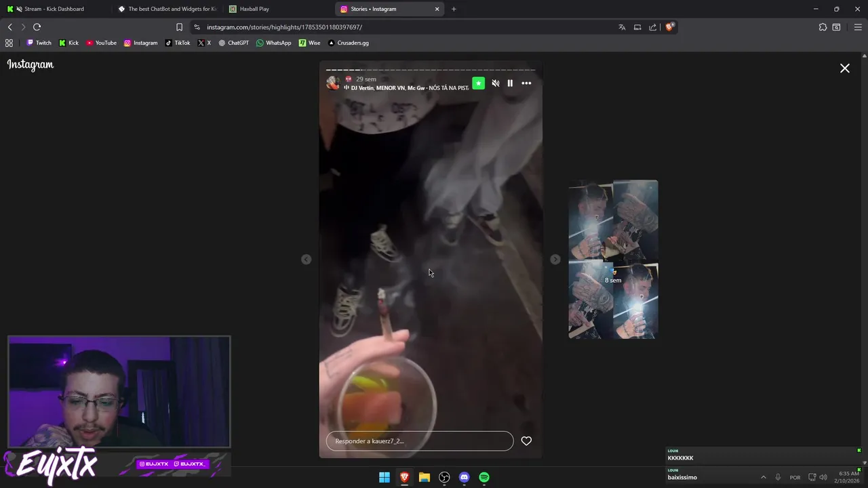The height and width of the screenshot is (488, 868).
Task: Go back in browser history
Action: 9,27
